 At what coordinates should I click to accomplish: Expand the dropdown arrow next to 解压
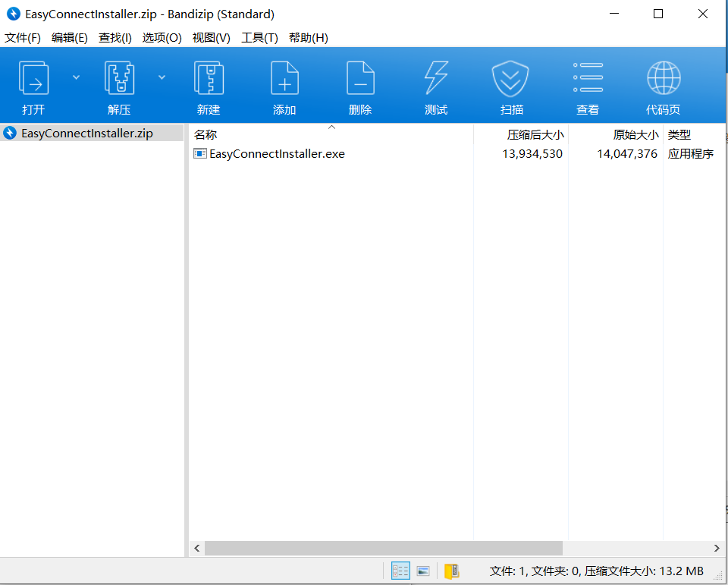[162, 77]
